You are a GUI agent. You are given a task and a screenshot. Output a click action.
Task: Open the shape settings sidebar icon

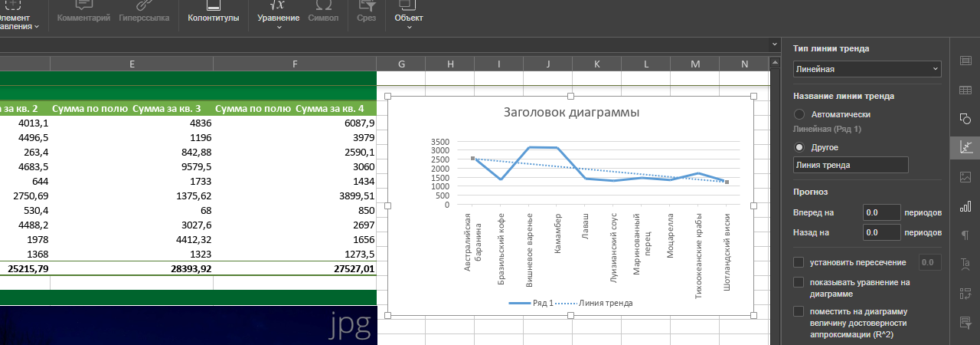(x=965, y=119)
